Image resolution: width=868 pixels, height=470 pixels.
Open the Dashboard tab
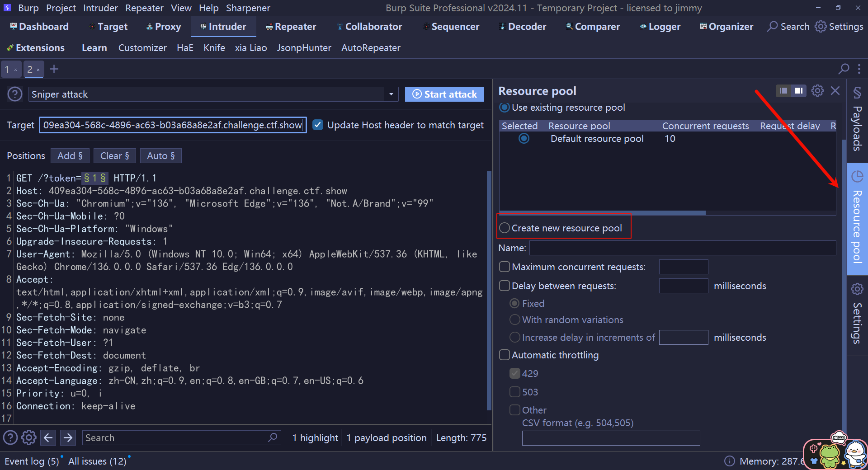[x=39, y=27]
